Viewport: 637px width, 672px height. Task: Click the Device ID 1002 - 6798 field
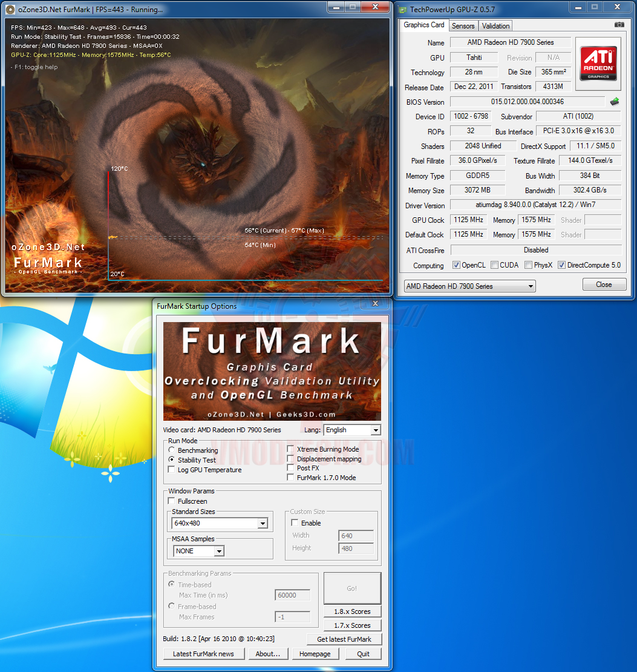[x=471, y=116]
